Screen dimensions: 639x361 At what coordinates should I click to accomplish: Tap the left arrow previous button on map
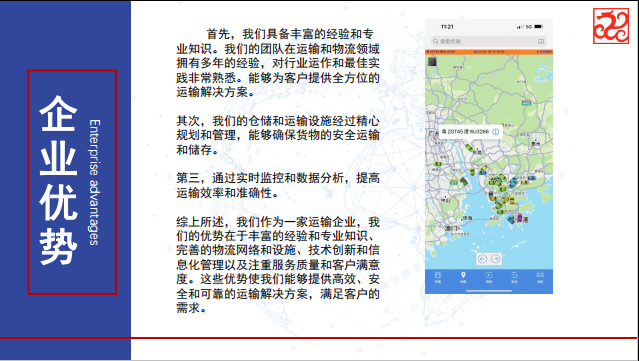pos(482,259)
